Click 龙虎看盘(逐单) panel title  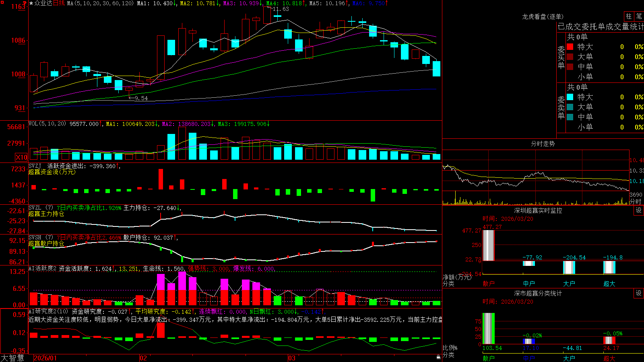pyautogui.click(x=543, y=16)
